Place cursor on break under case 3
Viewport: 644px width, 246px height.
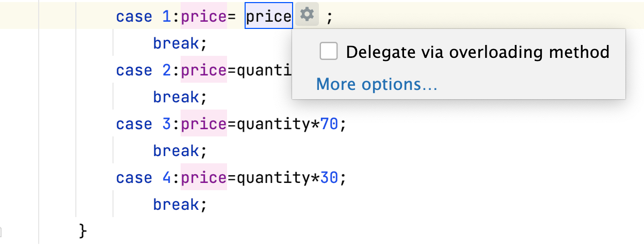click(176, 151)
